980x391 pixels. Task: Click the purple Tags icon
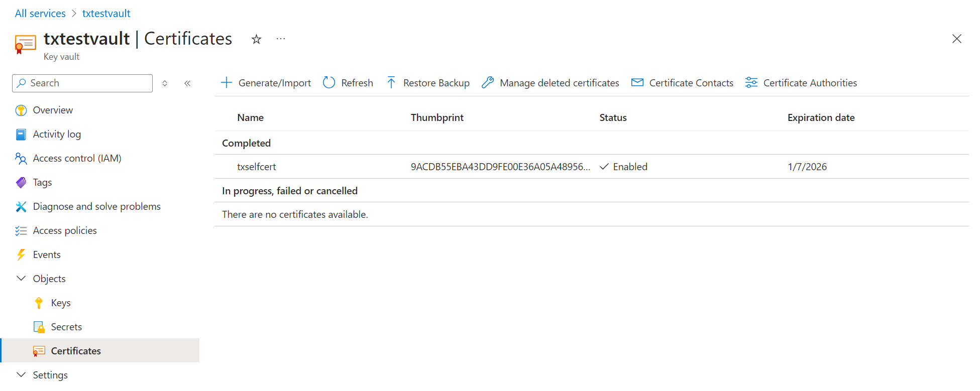click(x=21, y=183)
